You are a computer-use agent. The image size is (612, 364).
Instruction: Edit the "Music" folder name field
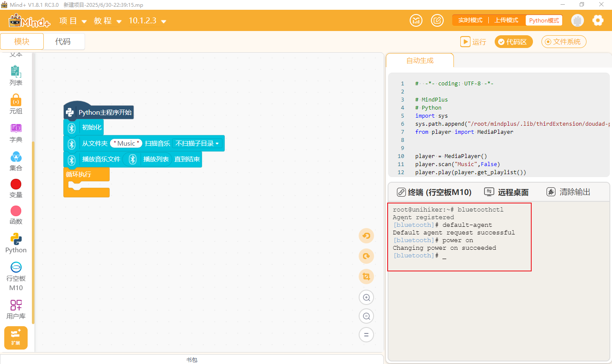tap(126, 144)
